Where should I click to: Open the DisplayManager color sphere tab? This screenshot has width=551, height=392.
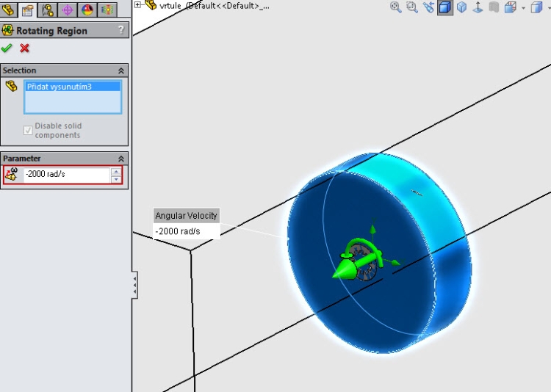click(87, 10)
